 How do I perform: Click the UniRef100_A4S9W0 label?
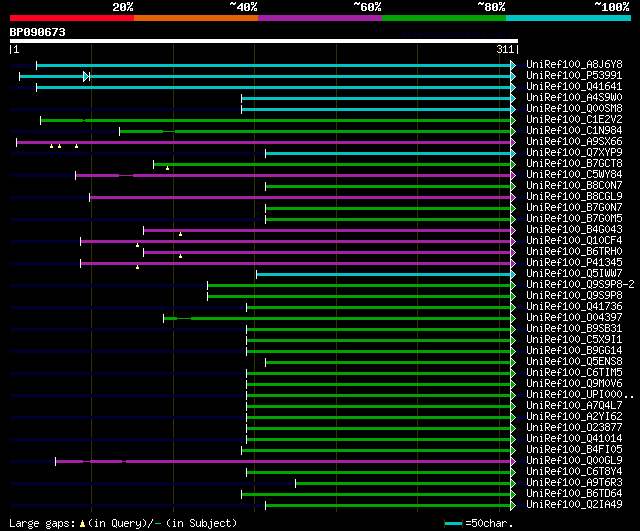(574, 98)
